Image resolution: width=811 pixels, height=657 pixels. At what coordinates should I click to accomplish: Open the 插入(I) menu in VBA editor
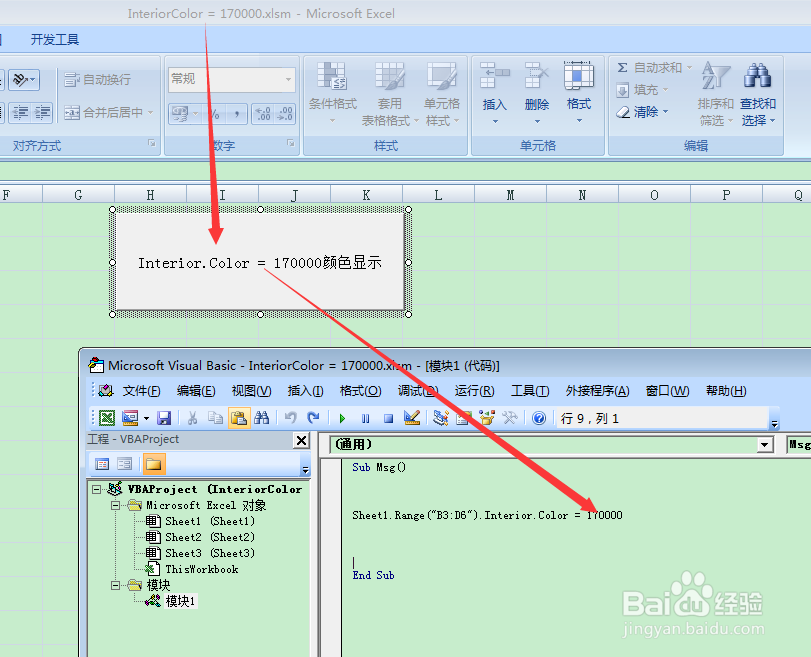click(306, 391)
